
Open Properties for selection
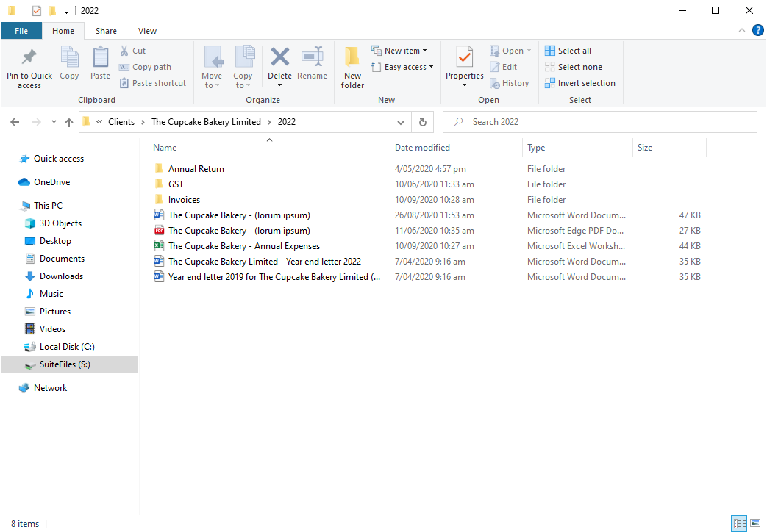[x=464, y=68]
